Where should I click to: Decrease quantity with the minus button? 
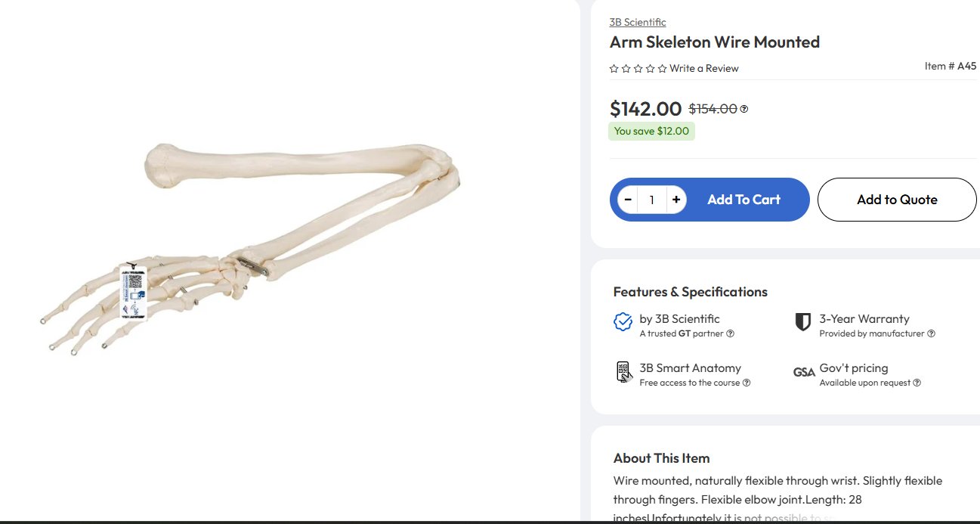[628, 200]
